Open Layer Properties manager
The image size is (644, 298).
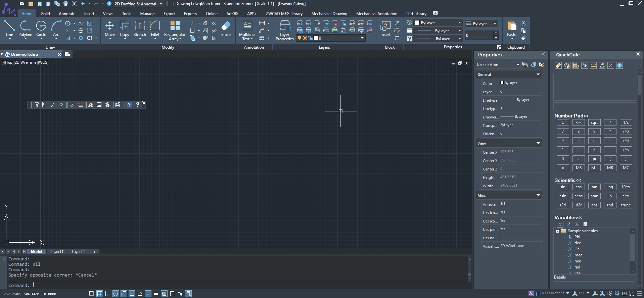coord(285,30)
